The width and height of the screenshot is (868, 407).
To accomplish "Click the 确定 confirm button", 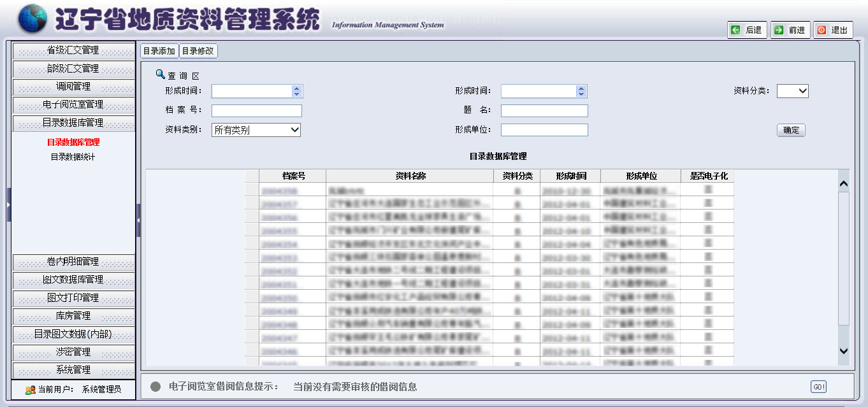I will pos(791,130).
